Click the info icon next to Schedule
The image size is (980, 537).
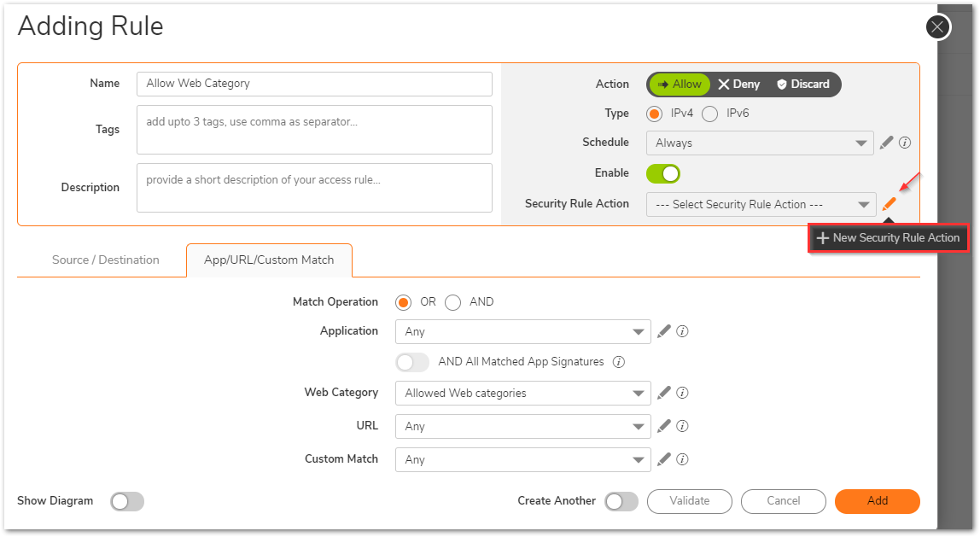point(905,143)
